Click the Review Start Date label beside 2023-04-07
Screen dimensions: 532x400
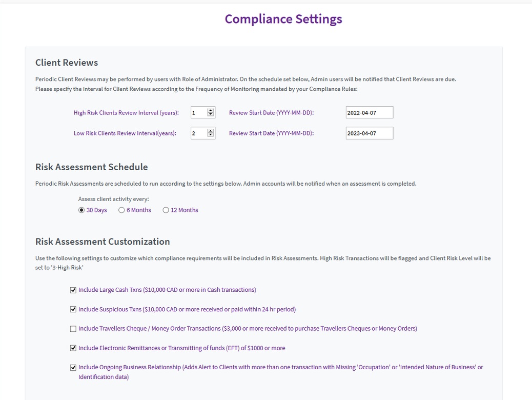(x=272, y=133)
